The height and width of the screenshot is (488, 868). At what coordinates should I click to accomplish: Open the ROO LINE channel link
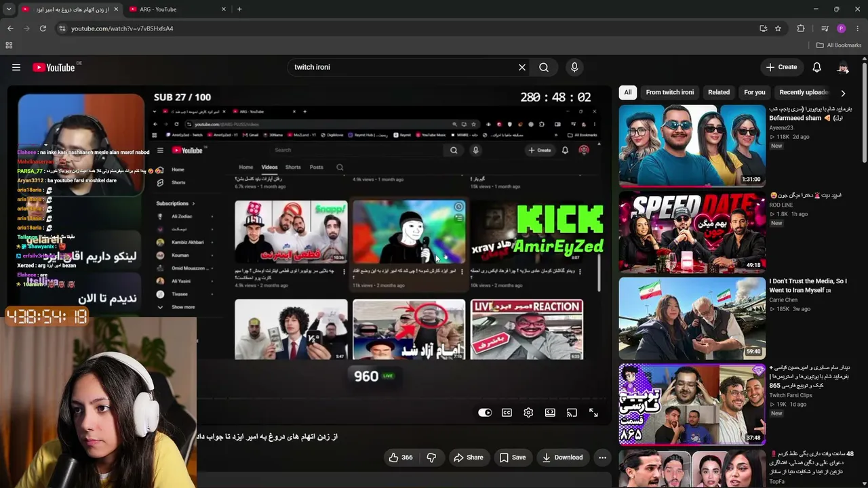[781, 205]
